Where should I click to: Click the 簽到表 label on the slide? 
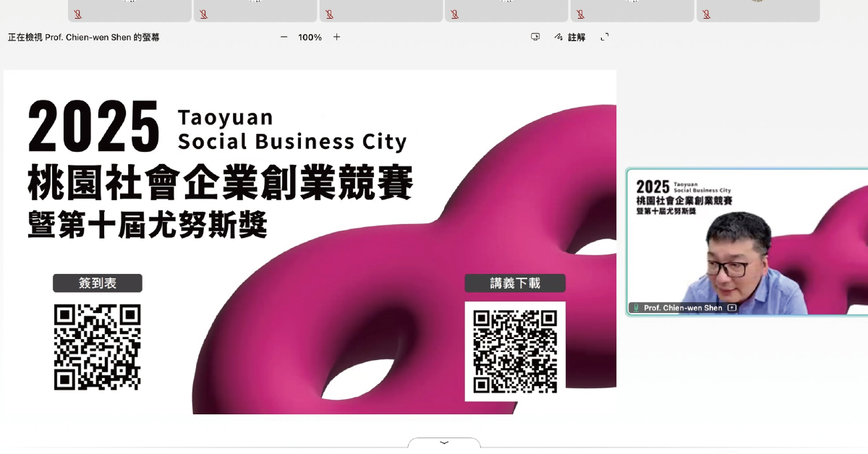point(98,283)
